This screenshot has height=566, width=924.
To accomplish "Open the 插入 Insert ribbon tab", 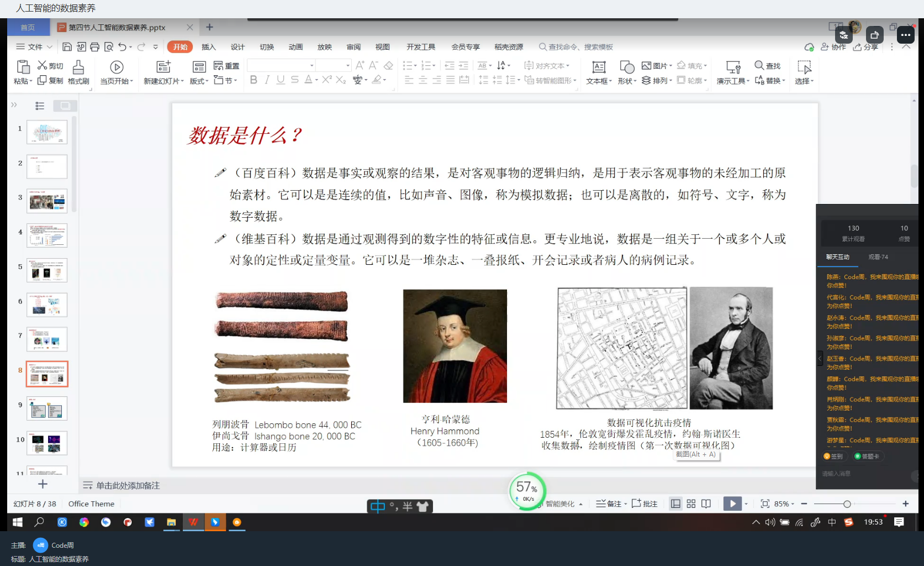I will (x=208, y=47).
